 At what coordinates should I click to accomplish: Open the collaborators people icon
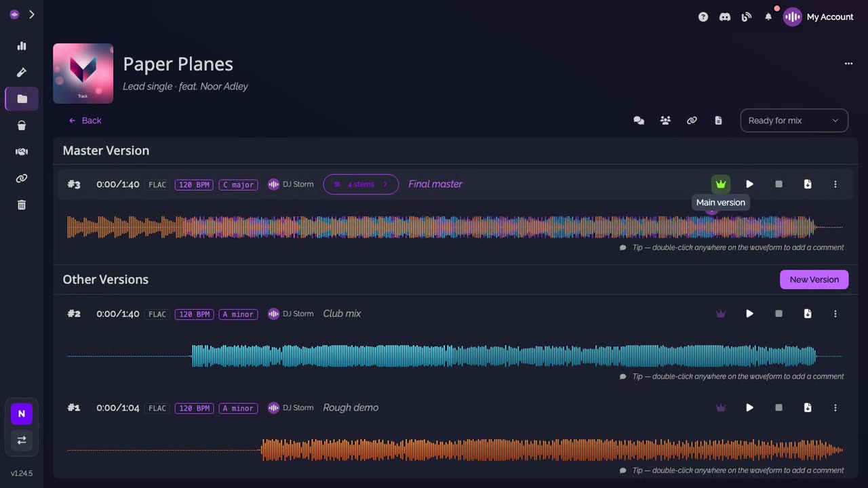coord(665,121)
